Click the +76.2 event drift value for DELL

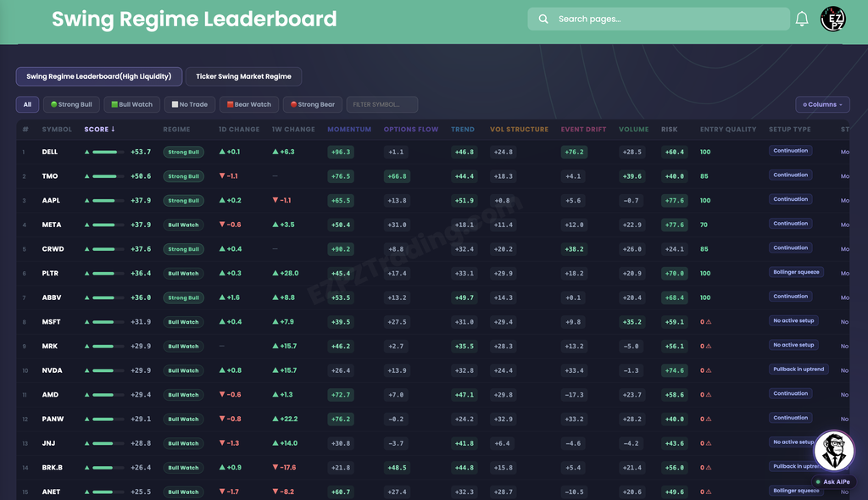(x=574, y=152)
